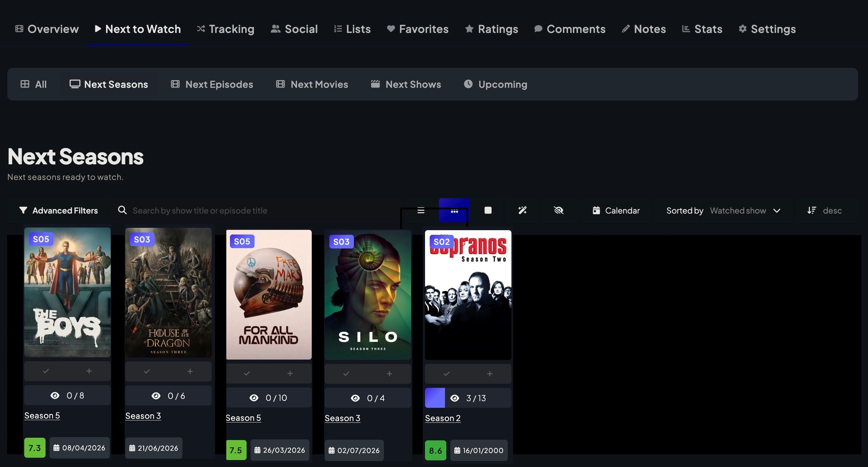Toggle the crossed-out eye visibility icon
Viewport: 868px width, 467px height.
(x=559, y=211)
